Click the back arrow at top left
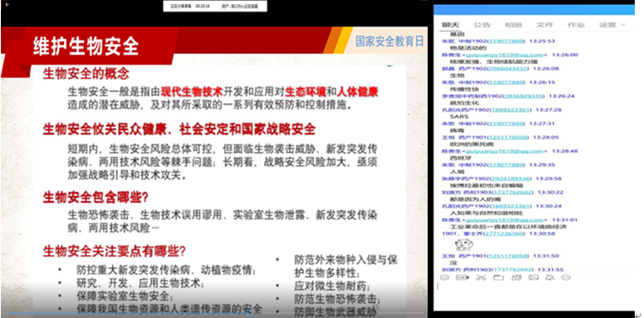This screenshot has height=318, width=644. [x=7, y=4]
